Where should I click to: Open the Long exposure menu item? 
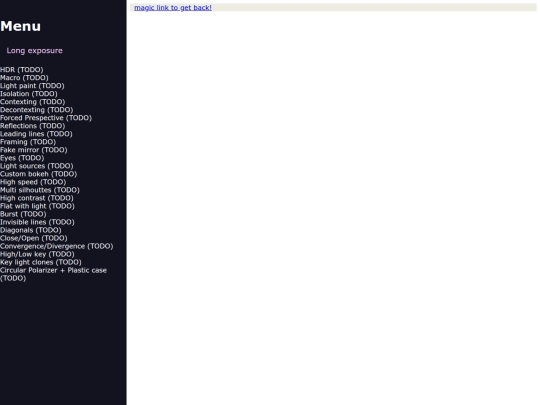click(34, 51)
